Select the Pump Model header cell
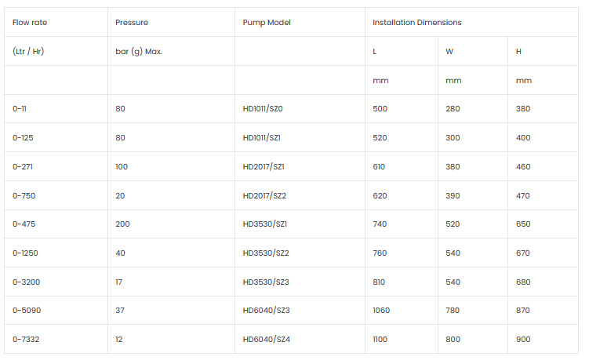This screenshot has height=364, width=589. click(267, 23)
